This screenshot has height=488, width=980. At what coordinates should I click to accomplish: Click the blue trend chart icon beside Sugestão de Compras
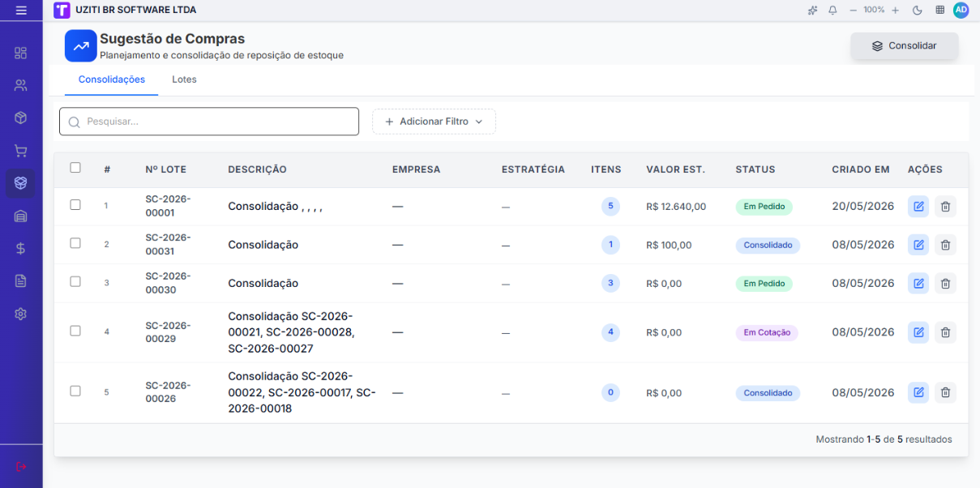tap(81, 46)
